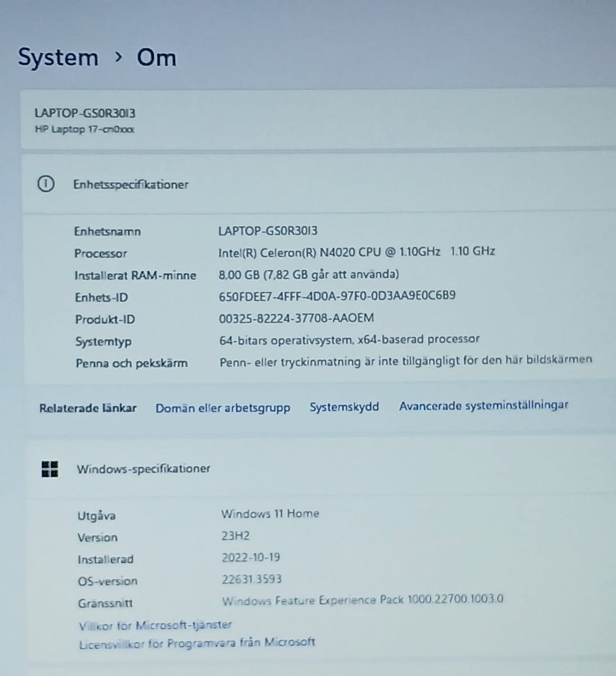Viewport: 616px width, 676px height.
Task: Click the Enhetsnamn label
Action: point(107,232)
